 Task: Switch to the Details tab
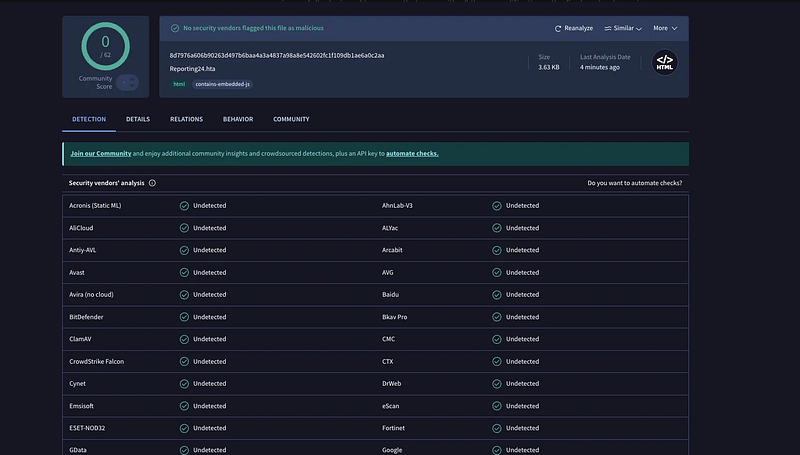coord(138,119)
